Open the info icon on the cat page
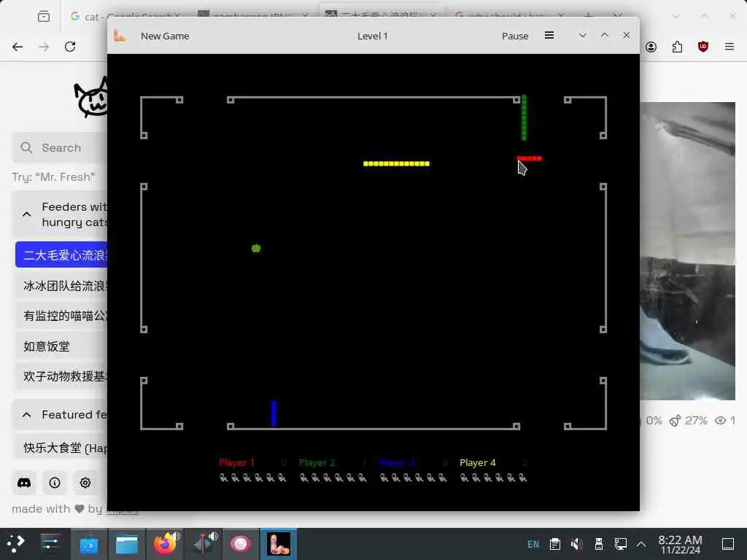 click(55, 483)
